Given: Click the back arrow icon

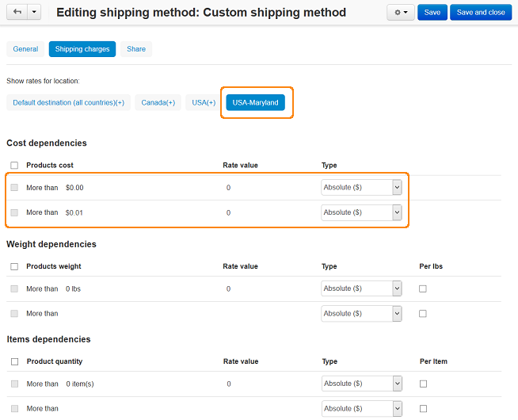Looking at the screenshot, I should [x=17, y=12].
